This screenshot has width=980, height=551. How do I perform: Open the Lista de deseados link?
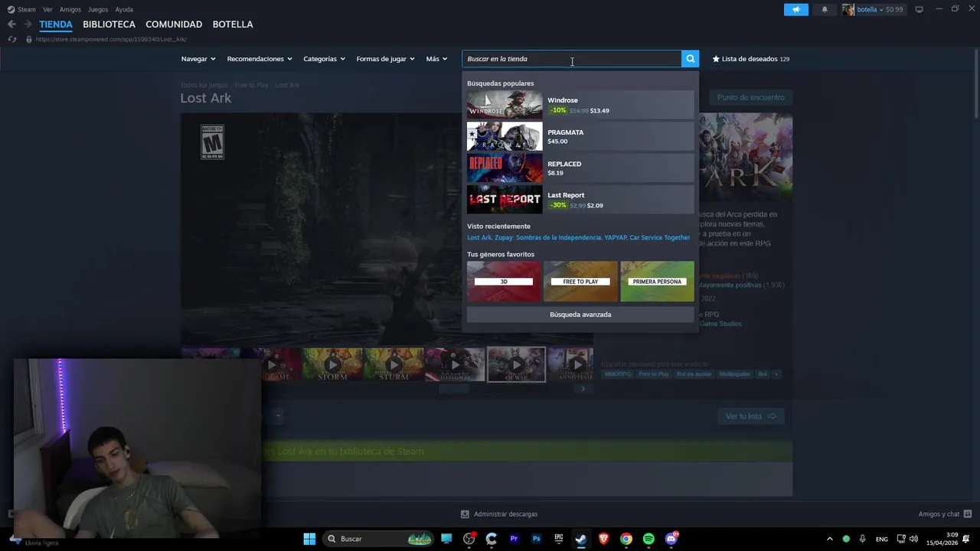click(x=750, y=59)
